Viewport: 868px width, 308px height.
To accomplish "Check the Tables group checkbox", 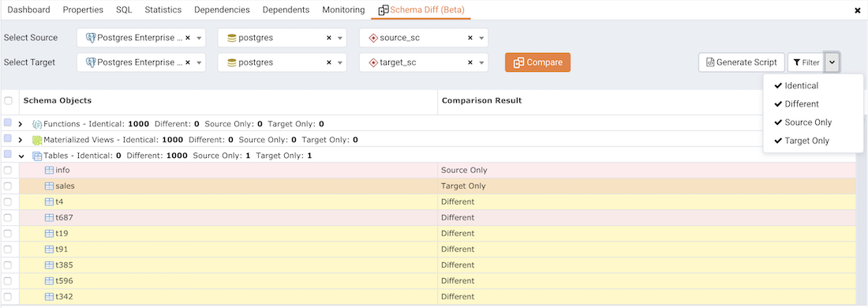I will [8, 154].
